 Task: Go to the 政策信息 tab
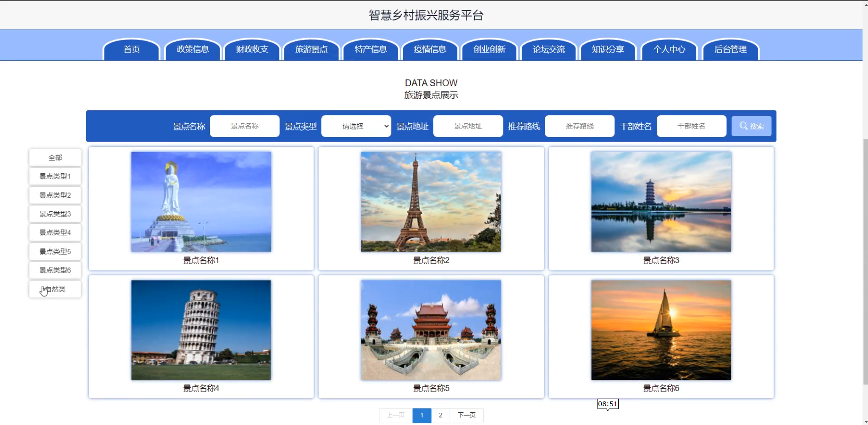(x=193, y=49)
